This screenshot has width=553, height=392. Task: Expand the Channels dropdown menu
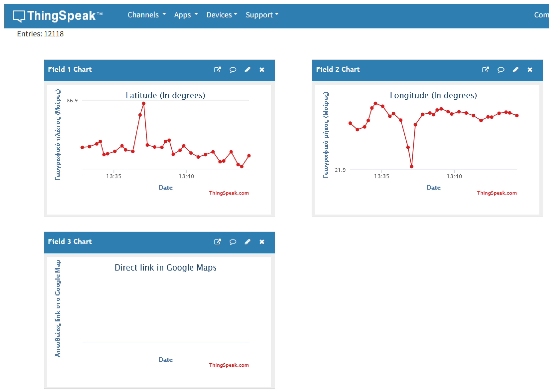click(147, 15)
